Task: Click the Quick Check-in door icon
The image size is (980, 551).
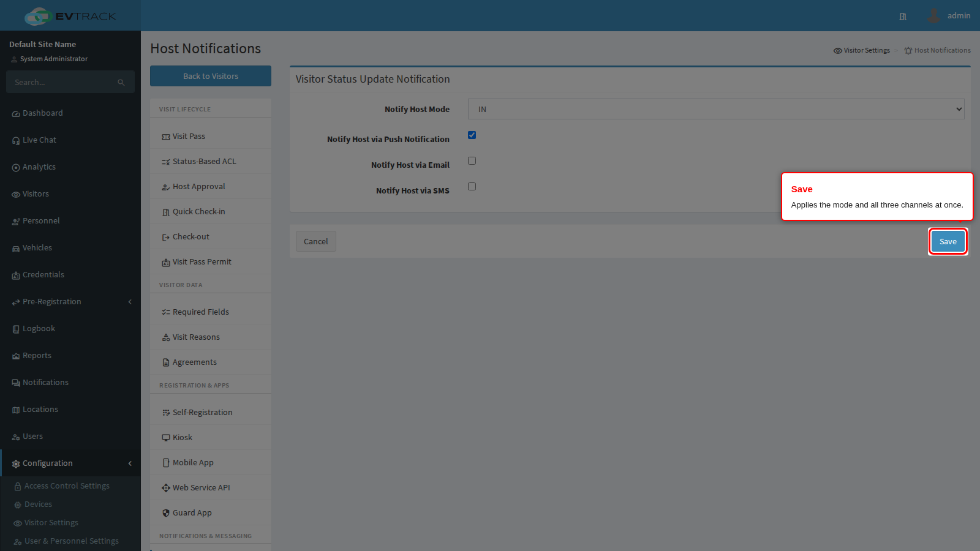Action: 166,212
